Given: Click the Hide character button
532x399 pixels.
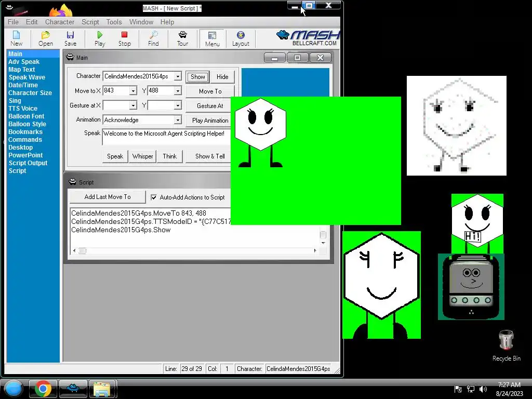Looking at the screenshot, I should [x=222, y=77].
